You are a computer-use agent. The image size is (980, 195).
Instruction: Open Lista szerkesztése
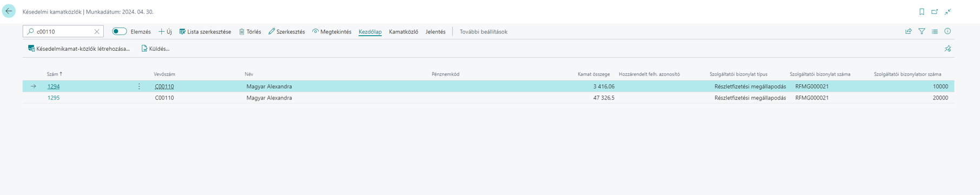205,32
